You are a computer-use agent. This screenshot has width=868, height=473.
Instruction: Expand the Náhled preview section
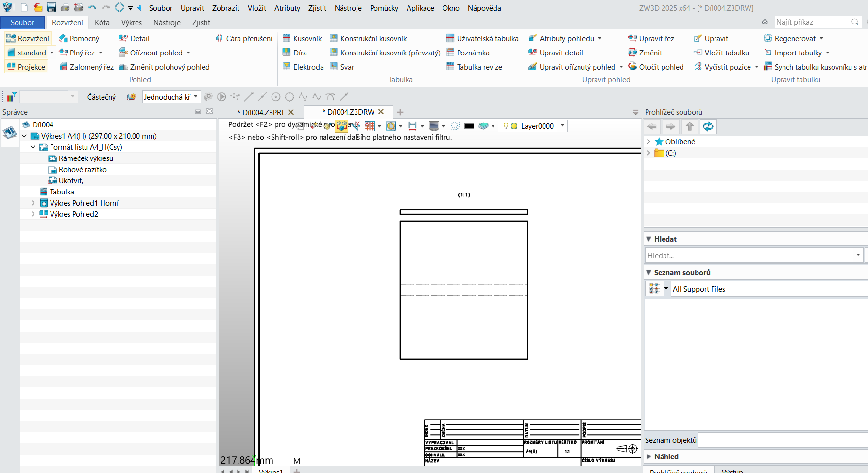tap(649, 456)
